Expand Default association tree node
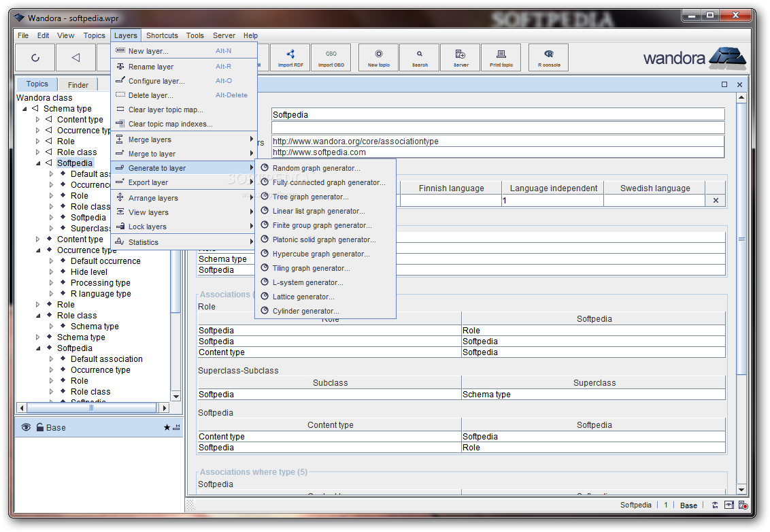Viewport: 770px width, 532px height. point(51,359)
